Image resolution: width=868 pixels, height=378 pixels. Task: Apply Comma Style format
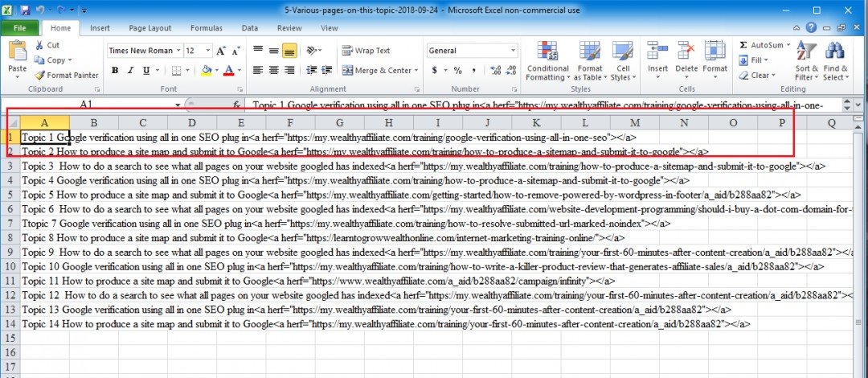473,71
